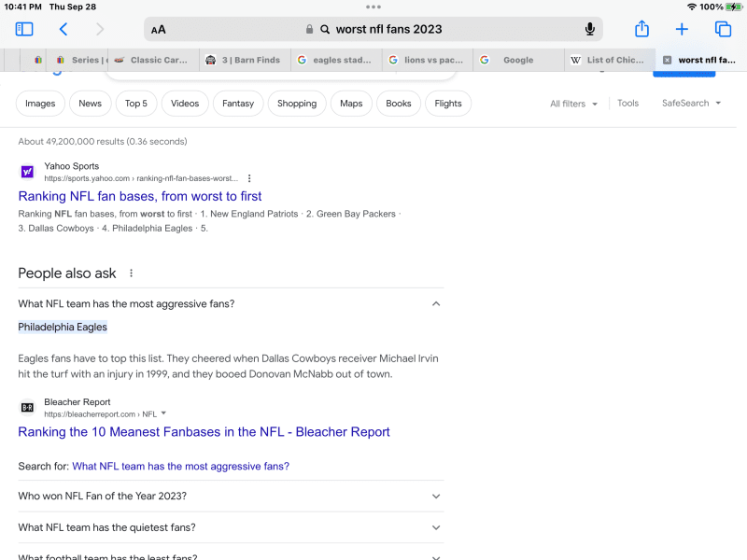The image size is (747, 560).
Task: Filter results by Images
Action: pyautogui.click(x=40, y=104)
